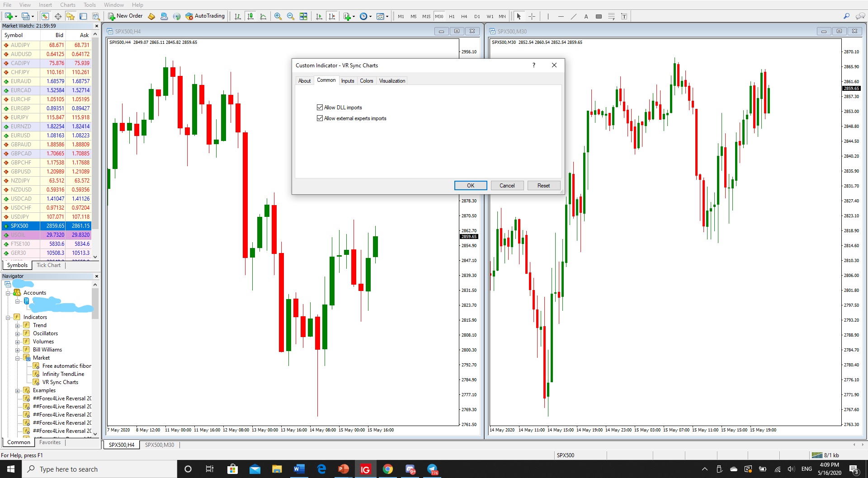Switch to the Visualization tab
The image size is (868, 478).
pos(392,81)
